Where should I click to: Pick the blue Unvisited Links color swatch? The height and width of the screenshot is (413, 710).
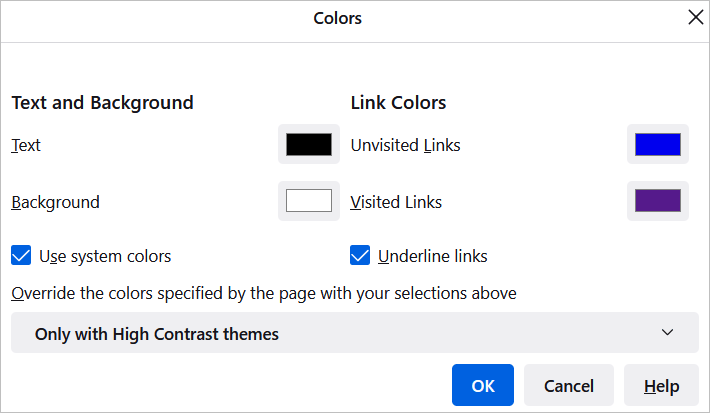tap(657, 145)
